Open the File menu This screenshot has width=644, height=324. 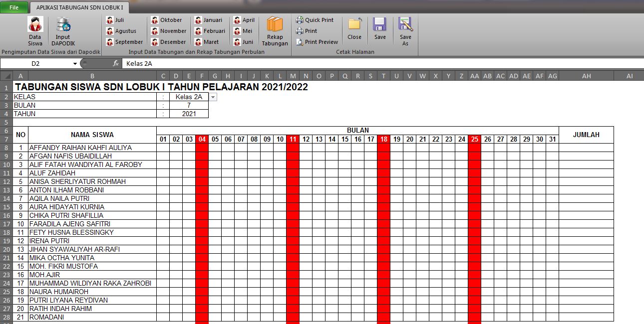click(13, 7)
